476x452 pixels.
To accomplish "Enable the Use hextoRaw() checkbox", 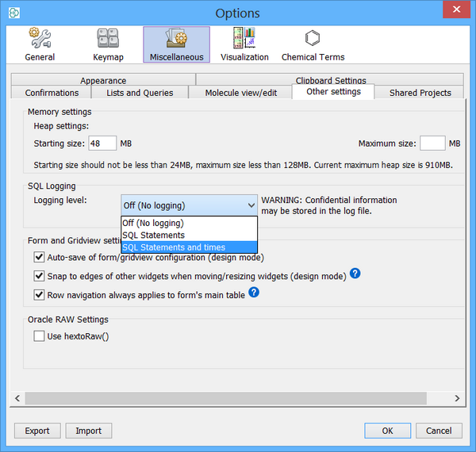I will (x=39, y=336).
